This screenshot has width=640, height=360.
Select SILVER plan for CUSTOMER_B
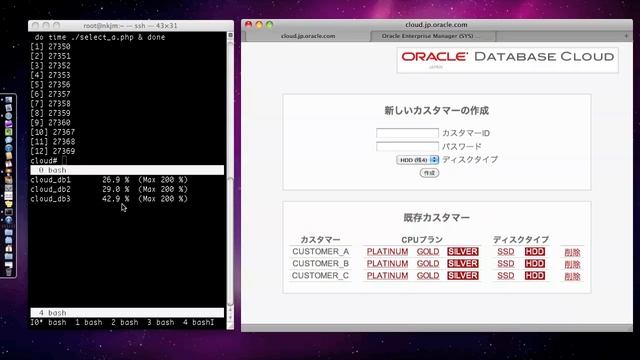coord(462,264)
